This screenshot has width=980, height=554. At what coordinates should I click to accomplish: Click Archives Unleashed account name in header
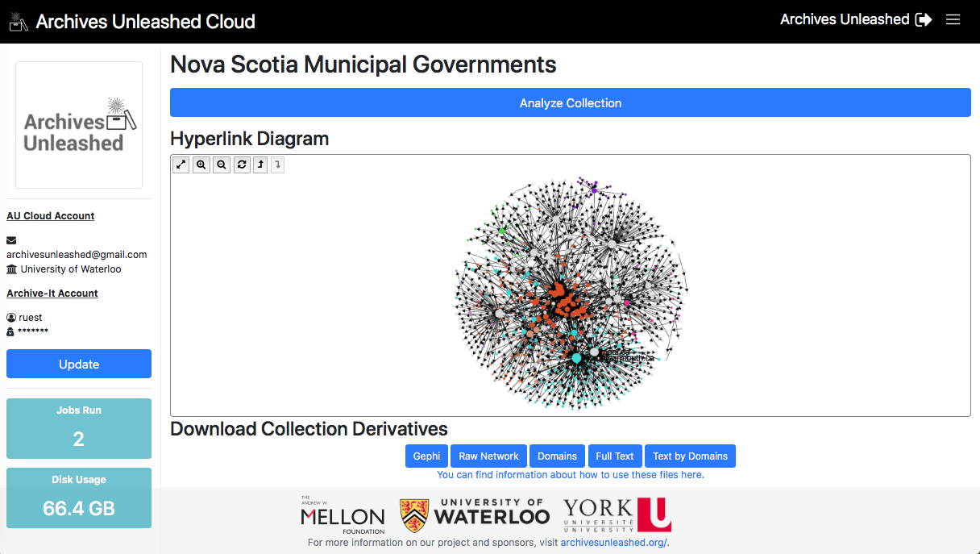point(845,19)
